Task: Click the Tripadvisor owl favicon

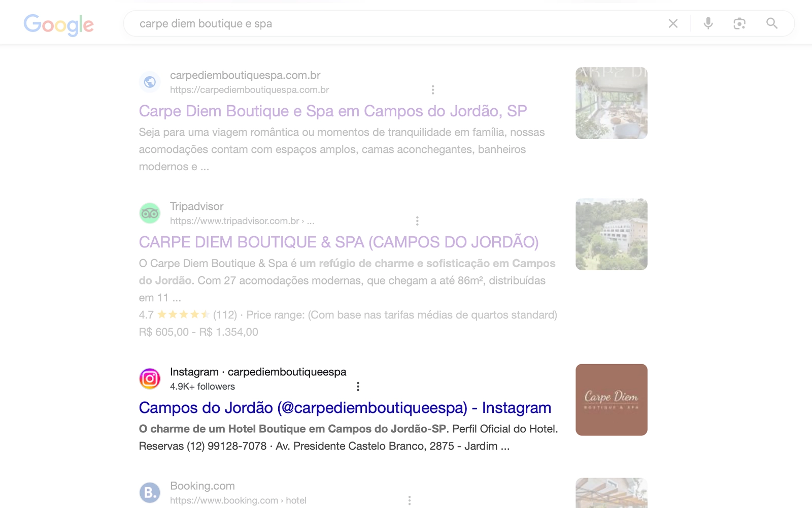Action: (150, 213)
